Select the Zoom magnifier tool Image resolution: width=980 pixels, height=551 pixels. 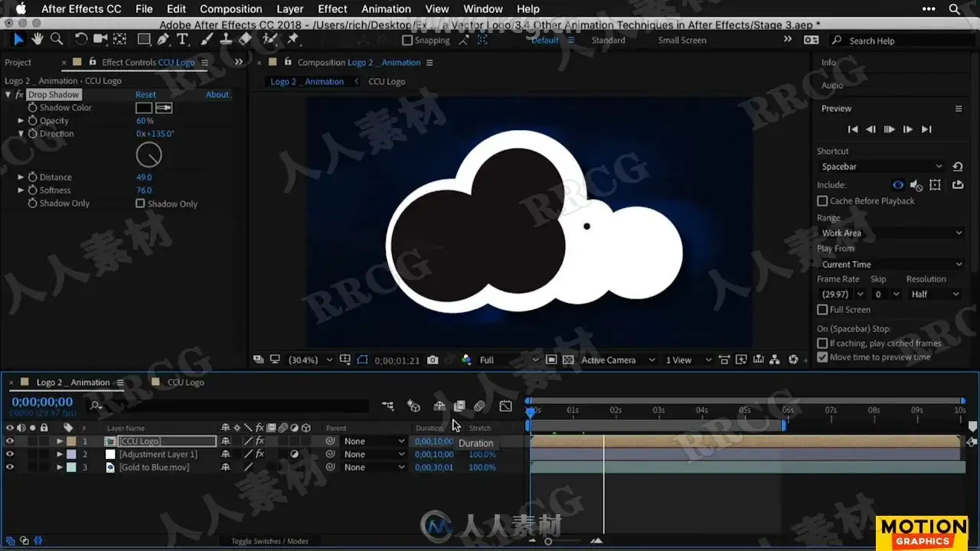56,39
